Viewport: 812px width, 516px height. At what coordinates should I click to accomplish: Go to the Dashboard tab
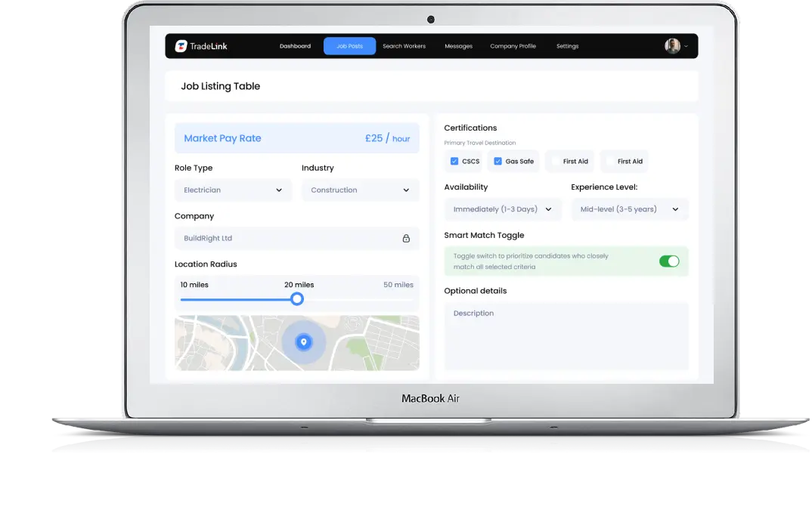click(295, 46)
